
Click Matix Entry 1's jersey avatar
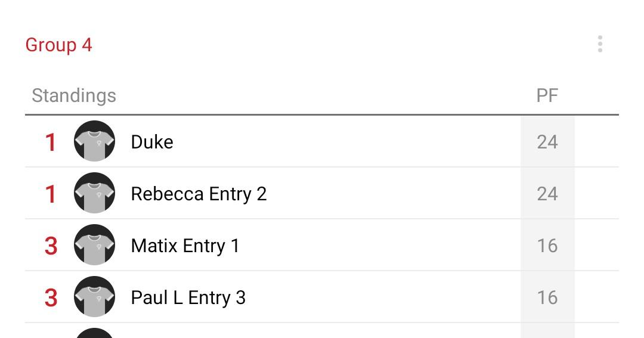[x=94, y=245]
